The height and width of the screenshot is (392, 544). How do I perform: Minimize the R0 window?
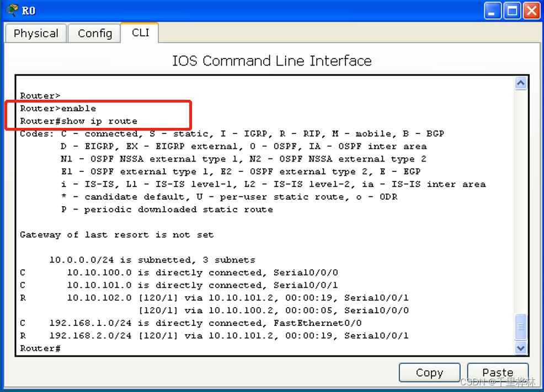[x=492, y=10]
